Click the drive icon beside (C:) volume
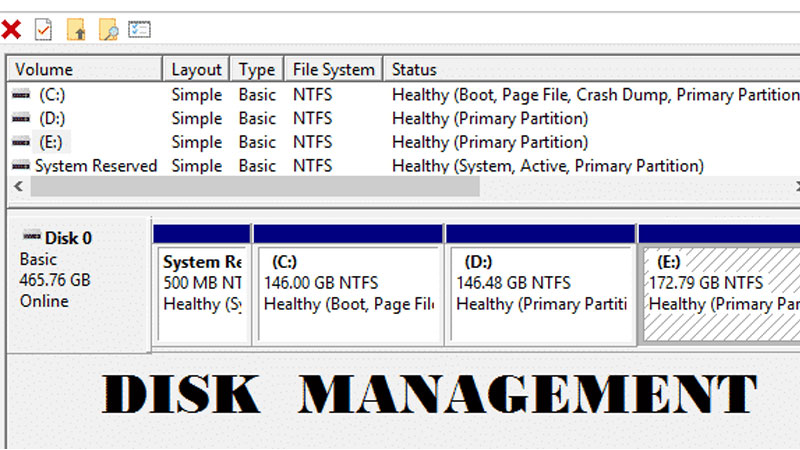The image size is (800, 450). point(20,94)
